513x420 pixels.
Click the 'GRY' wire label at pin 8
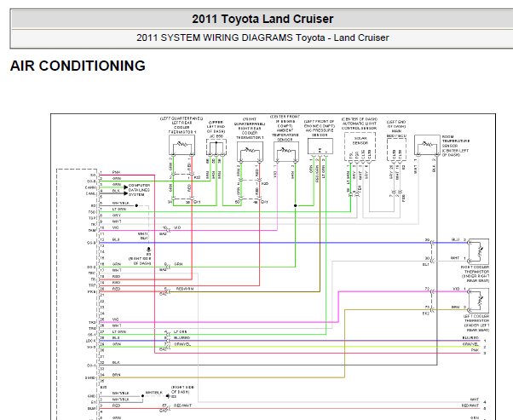tap(117, 216)
